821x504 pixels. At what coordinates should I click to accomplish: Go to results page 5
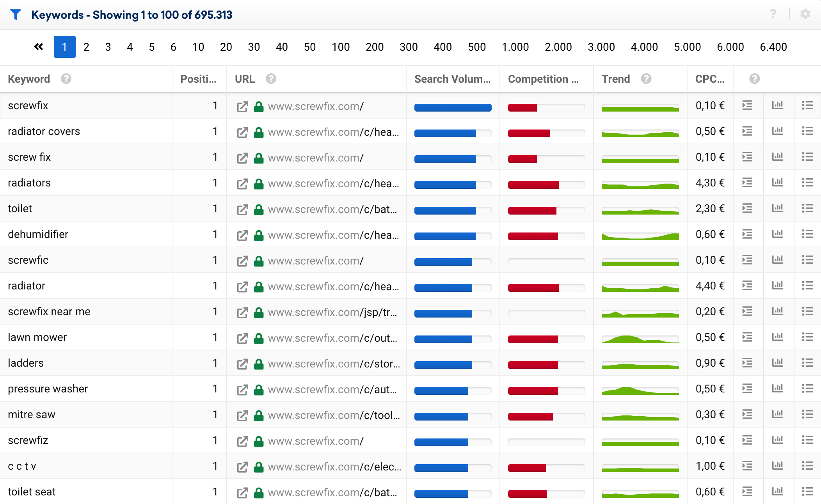click(152, 47)
